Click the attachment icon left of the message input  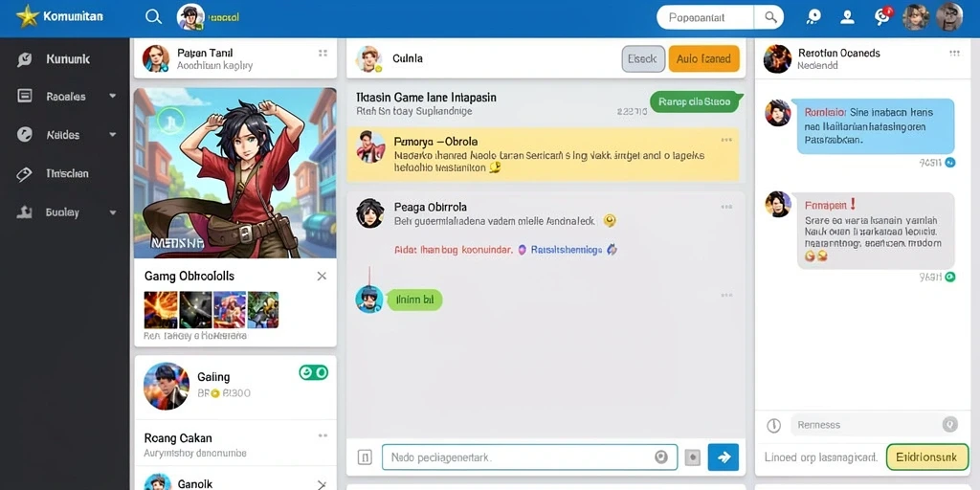pos(365,457)
